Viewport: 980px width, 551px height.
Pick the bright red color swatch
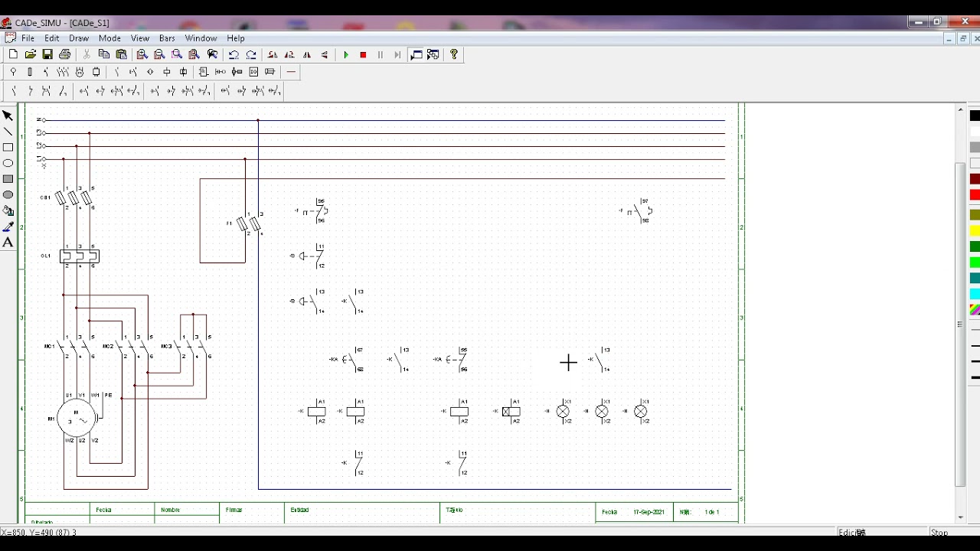click(975, 195)
